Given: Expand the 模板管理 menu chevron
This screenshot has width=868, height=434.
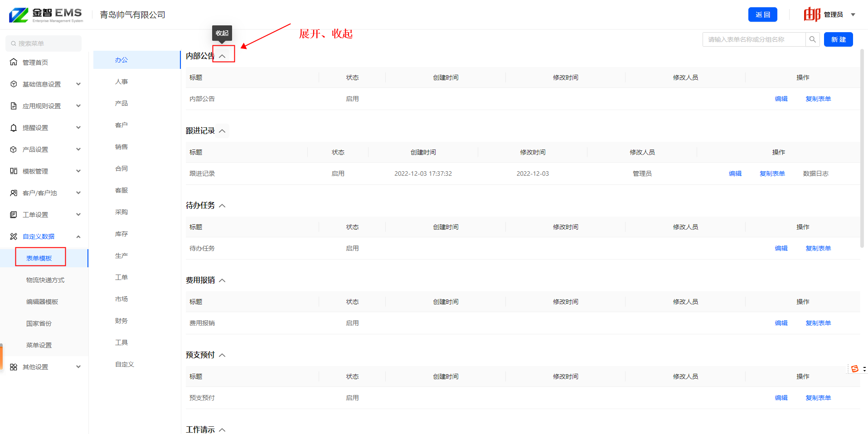Looking at the screenshot, I should 78,171.
